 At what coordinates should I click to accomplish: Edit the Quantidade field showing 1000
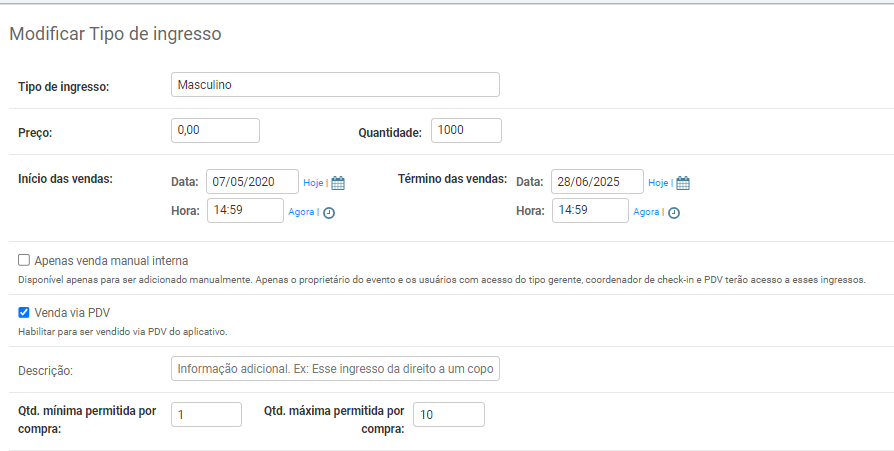466,130
